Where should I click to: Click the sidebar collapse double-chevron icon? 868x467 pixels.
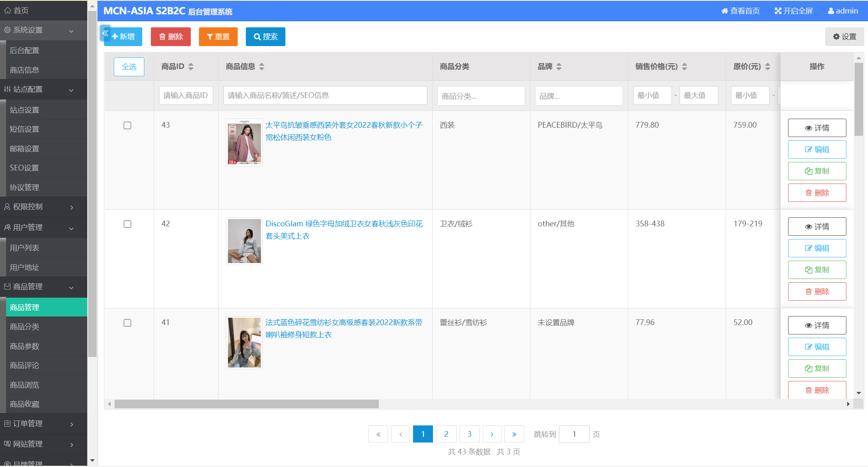point(105,33)
